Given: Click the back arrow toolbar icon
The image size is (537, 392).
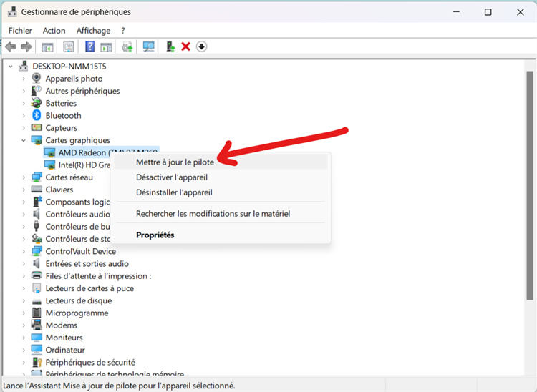Looking at the screenshot, I should coord(11,46).
